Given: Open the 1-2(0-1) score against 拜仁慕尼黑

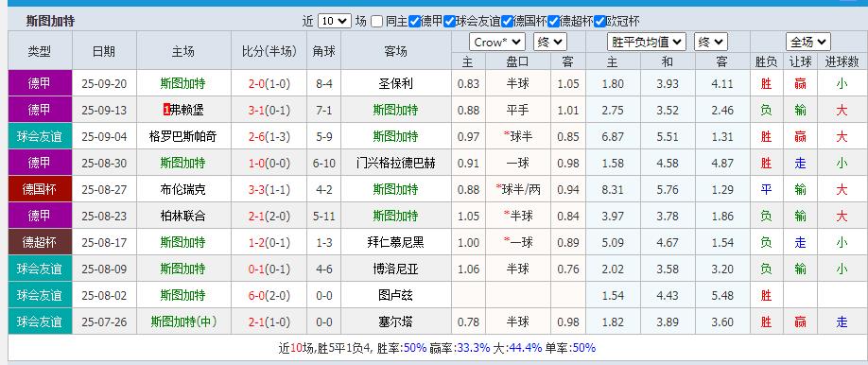Looking at the screenshot, I should 269,243.
